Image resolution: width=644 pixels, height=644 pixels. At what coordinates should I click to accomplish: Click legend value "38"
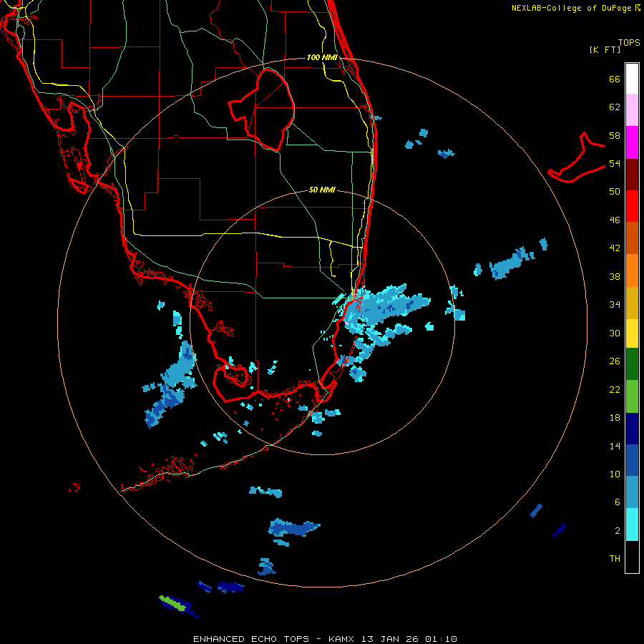615,276
